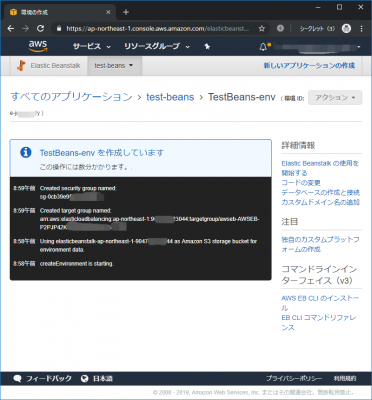Open the notifications bell
Screen dimensions: 372x400
click(x=263, y=47)
